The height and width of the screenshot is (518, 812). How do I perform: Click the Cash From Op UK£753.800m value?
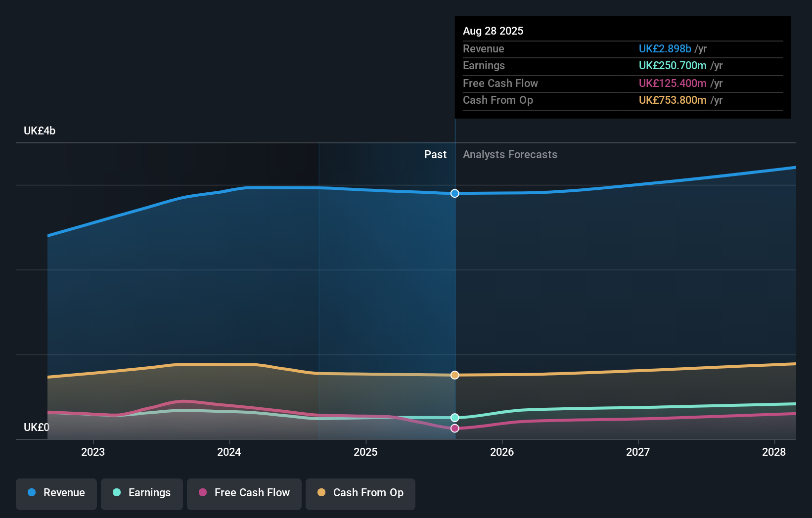coord(672,100)
